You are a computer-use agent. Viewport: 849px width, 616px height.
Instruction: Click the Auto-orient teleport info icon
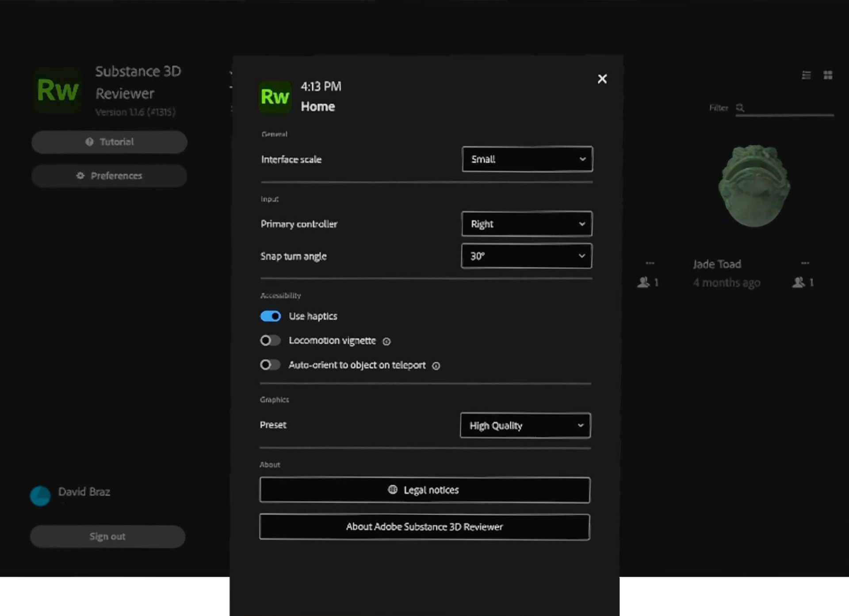pyautogui.click(x=436, y=366)
